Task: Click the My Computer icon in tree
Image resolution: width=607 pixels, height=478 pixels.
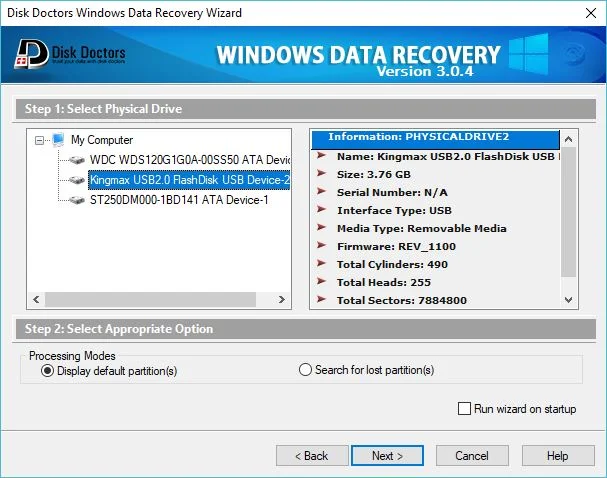Action: pyautogui.click(x=58, y=140)
